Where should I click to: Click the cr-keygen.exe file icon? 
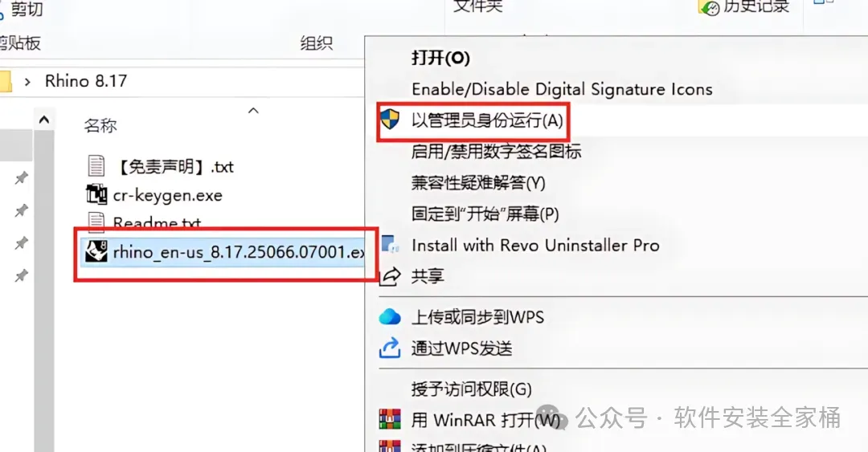96,194
